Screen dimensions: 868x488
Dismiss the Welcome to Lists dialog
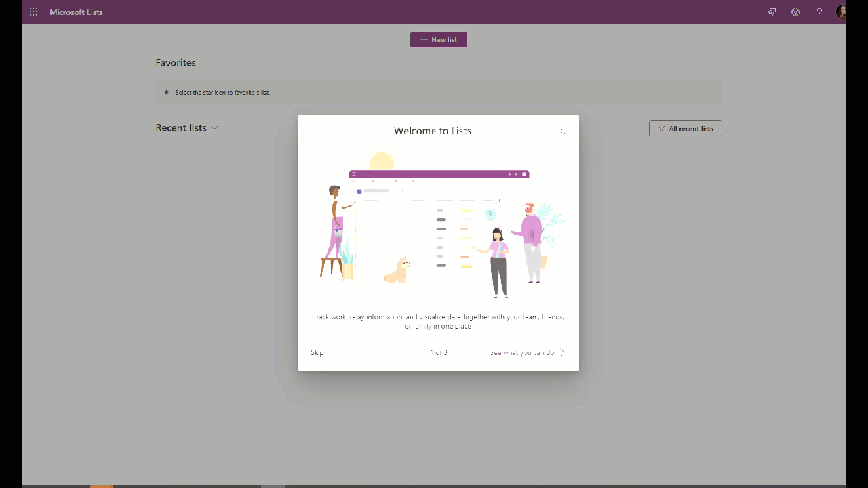[x=563, y=131]
